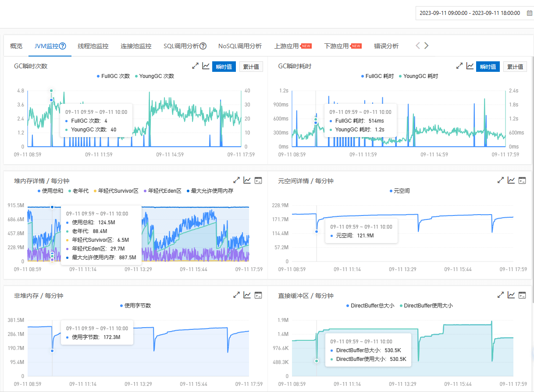The width and height of the screenshot is (534, 392).
Task: Expand the GC瞬时次数 chart fullscreen
Action: coord(196,66)
